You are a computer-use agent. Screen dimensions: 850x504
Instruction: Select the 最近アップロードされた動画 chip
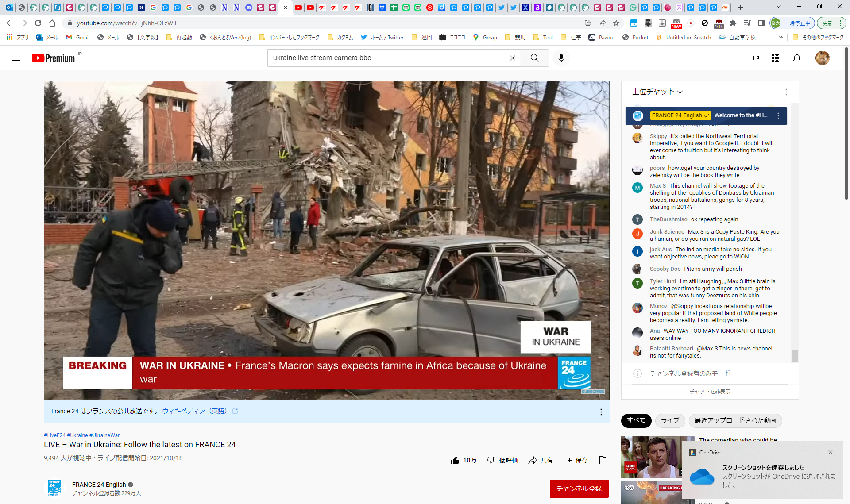click(735, 420)
